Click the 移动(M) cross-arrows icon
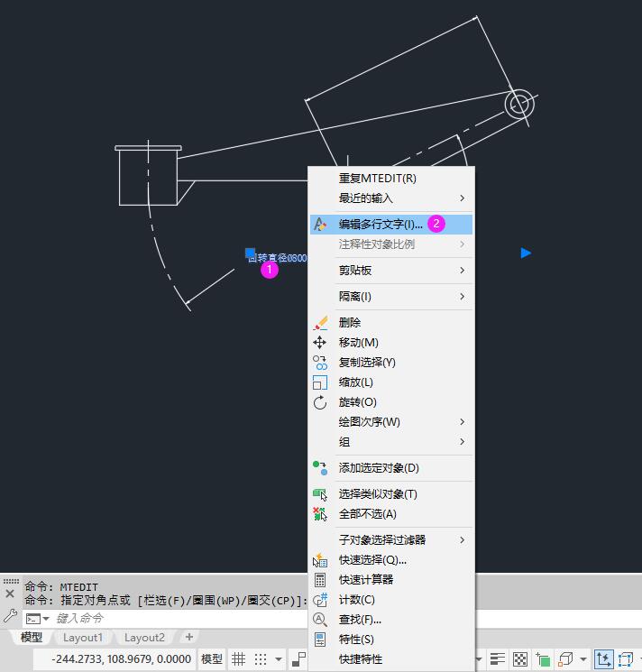 (320, 343)
